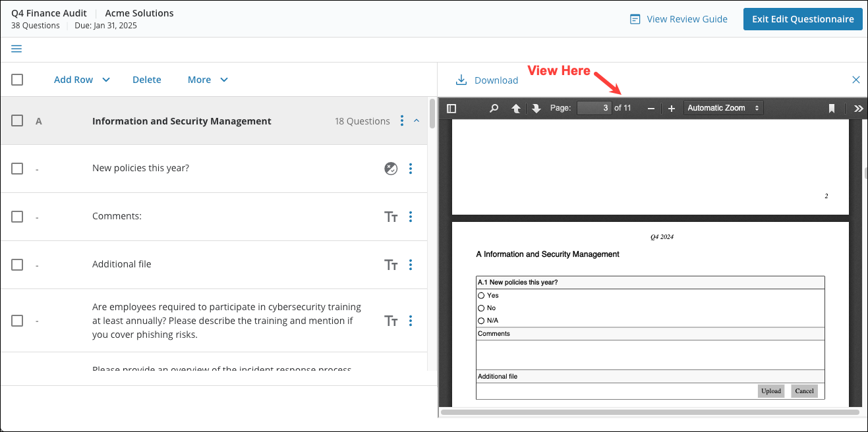Go to previous page with the up arrow
The width and height of the screenshot is (868, 432).
(516, 108)
